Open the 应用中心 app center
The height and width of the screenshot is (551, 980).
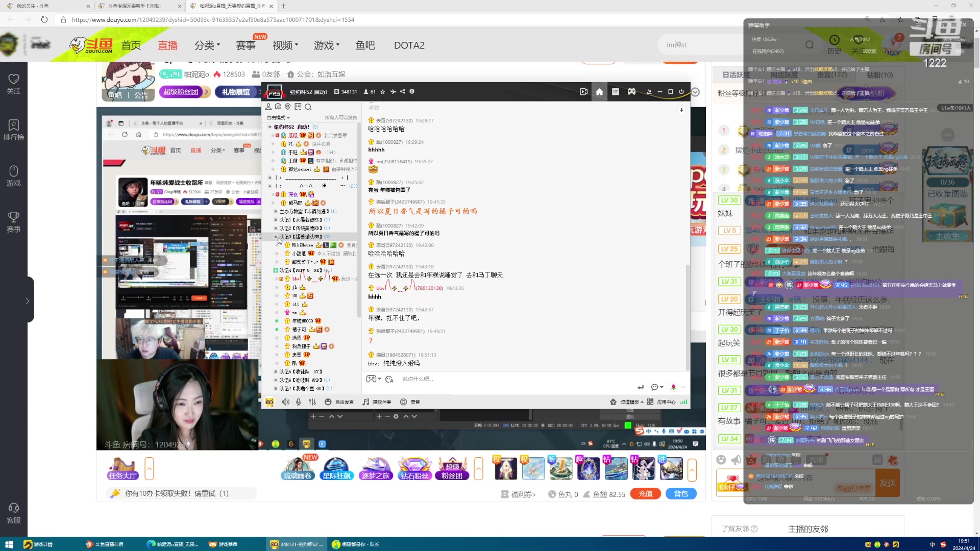click(661, 402)
